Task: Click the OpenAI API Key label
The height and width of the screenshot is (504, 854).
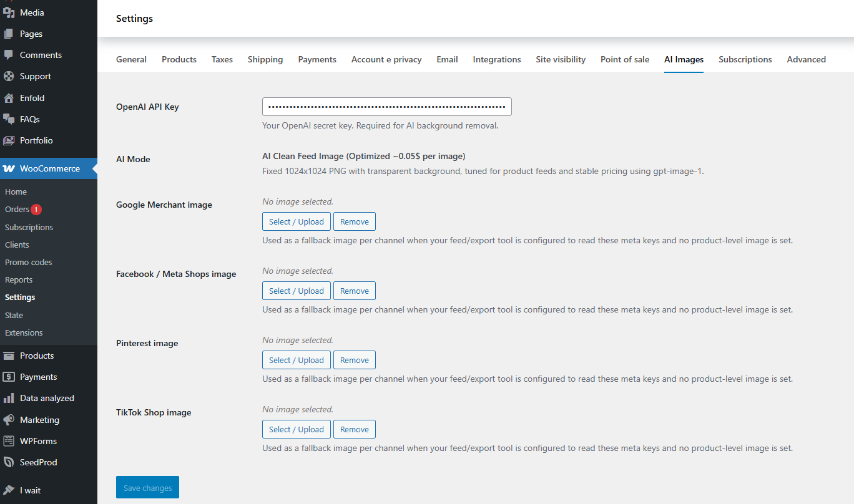Action: 147,107
